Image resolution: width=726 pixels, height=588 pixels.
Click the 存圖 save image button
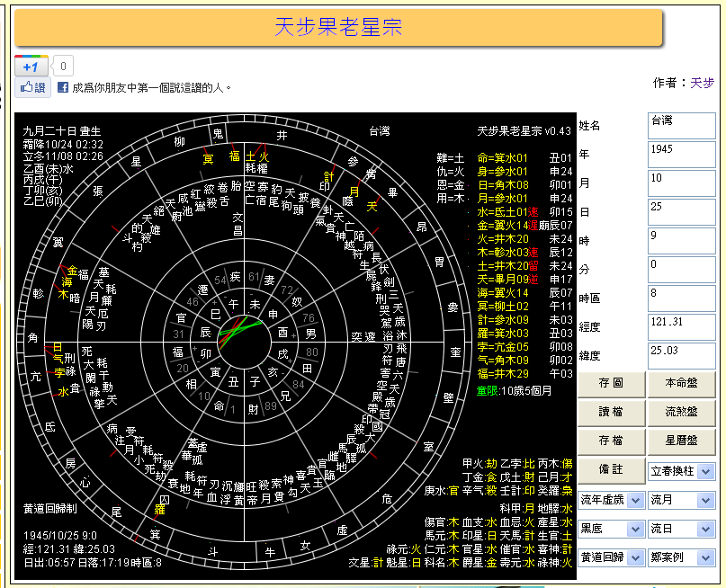click(x=611, y=384)
